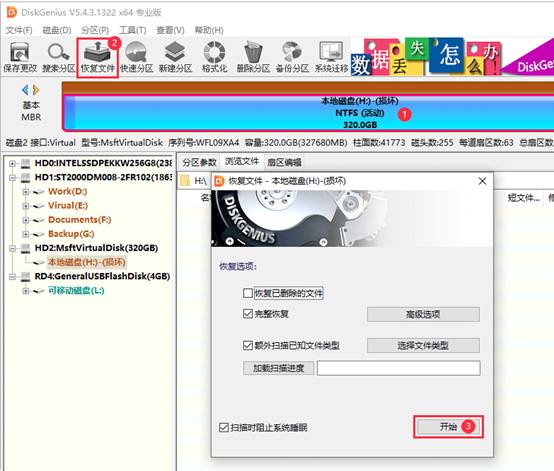Uncheck the 完整恢复 checkbox
554x471 pixels.
click(248, 313)
